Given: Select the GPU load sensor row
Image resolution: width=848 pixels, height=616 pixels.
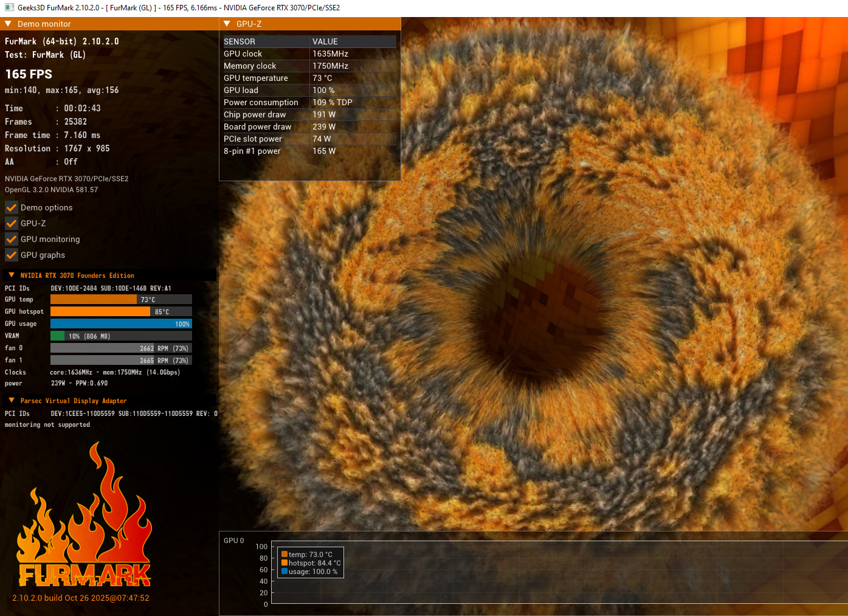Looking at the screenshot, I should (309, 90).
